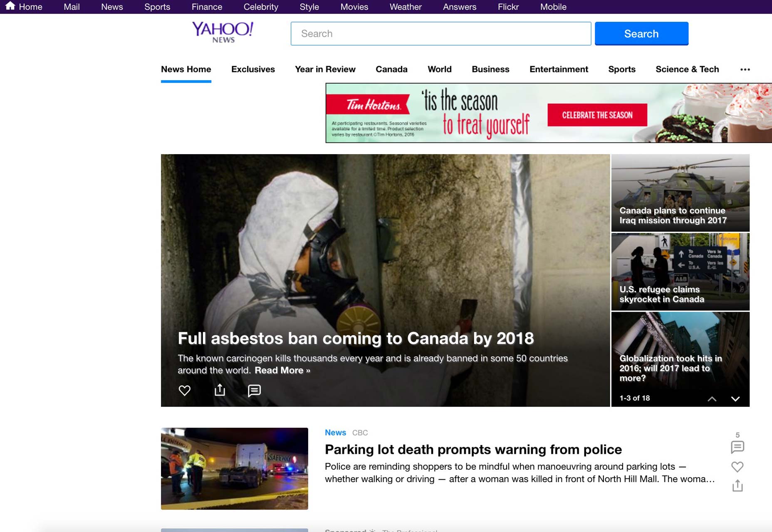The height and width of the screenshot is (532, 772).
Task: Open Mobile in the top bar
Action: 553,7
